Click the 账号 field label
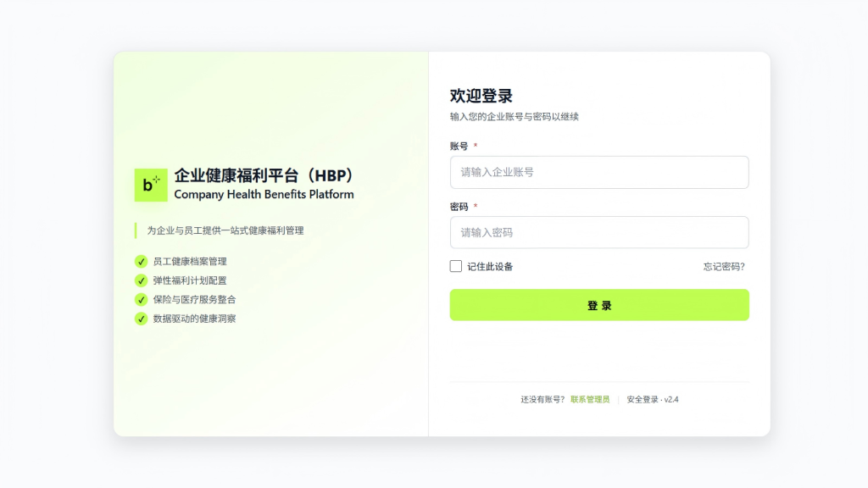The height and width of the screenshot is (488, 868). [459, 146]
